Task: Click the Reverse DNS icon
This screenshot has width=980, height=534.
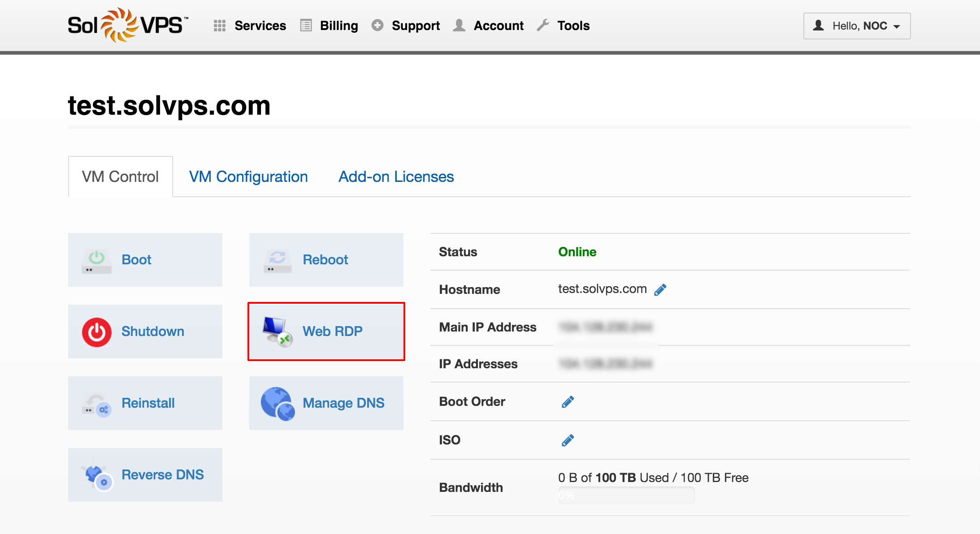Action: 95,474
